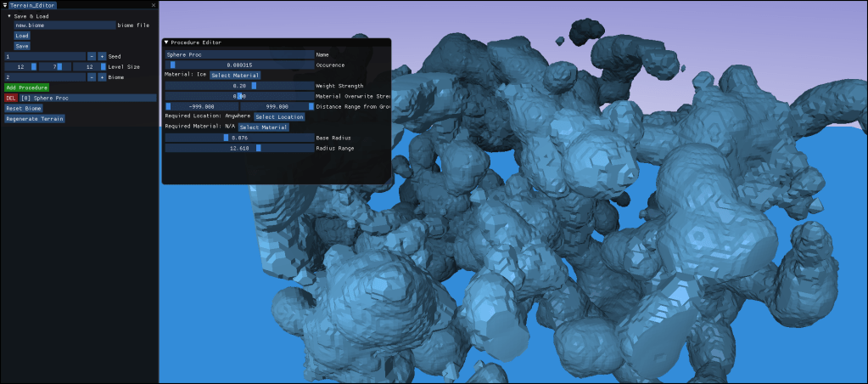Click Select Location button
Image resolution: width=868 pixels, height=384 pixels.
pos(279,116)
